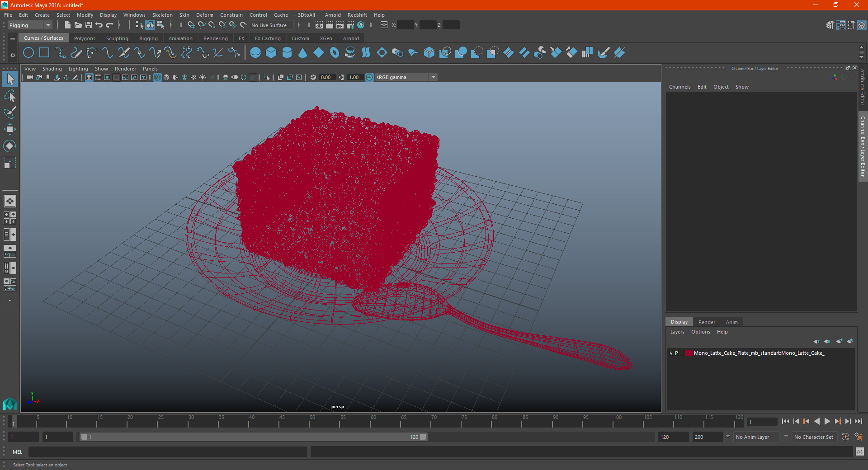Viewport: 868px width, 470px height.
Task: Open the Skeleton menu
Action: tap(162, 15)
